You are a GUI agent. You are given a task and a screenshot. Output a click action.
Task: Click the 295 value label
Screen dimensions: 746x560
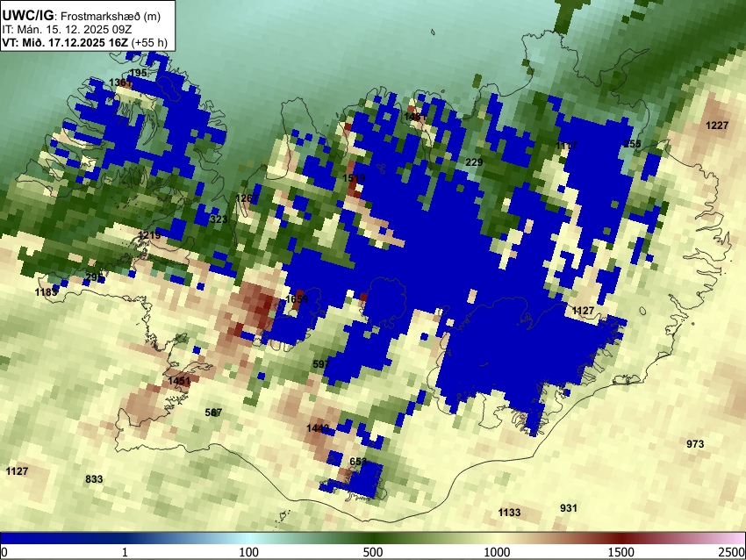[x=94, y=277]
